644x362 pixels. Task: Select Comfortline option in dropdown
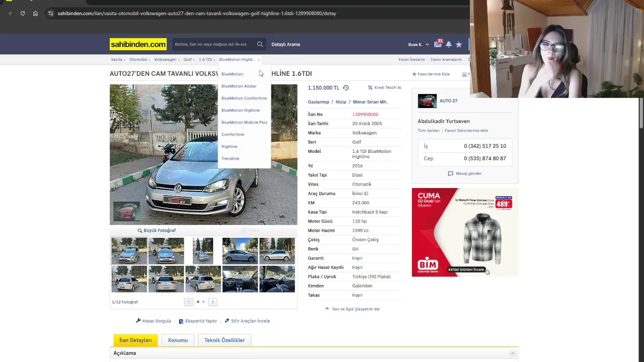(232, 134)
